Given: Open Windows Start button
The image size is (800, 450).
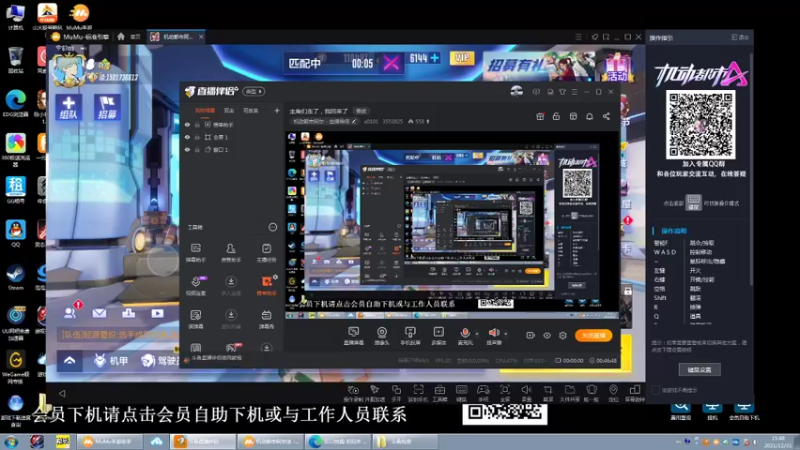Looking at the screenshot, I should pyautogui.click(x=11, y=441).
